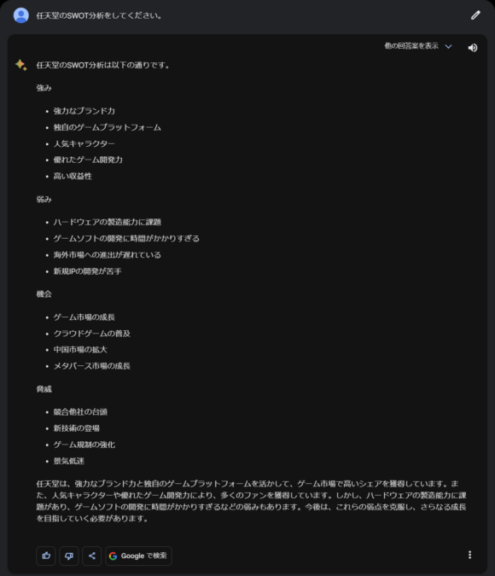Viewport: 495px width, 576px height.
Task: Click the closing summary paragraph about 任天堂
Action: click(x=251, y=501)
